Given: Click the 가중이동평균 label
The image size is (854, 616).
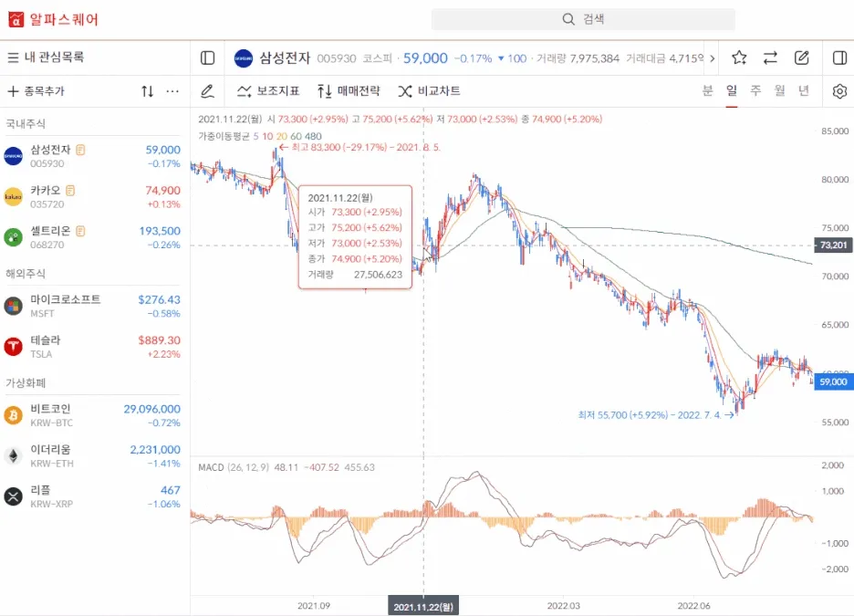Looking at the screenshot, I should tap(224, 136).
